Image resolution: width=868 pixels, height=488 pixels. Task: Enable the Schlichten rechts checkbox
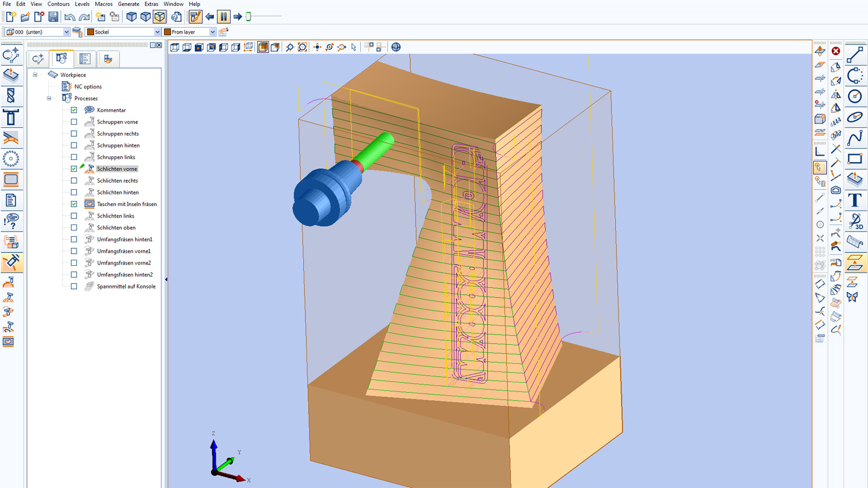[74, 181]
